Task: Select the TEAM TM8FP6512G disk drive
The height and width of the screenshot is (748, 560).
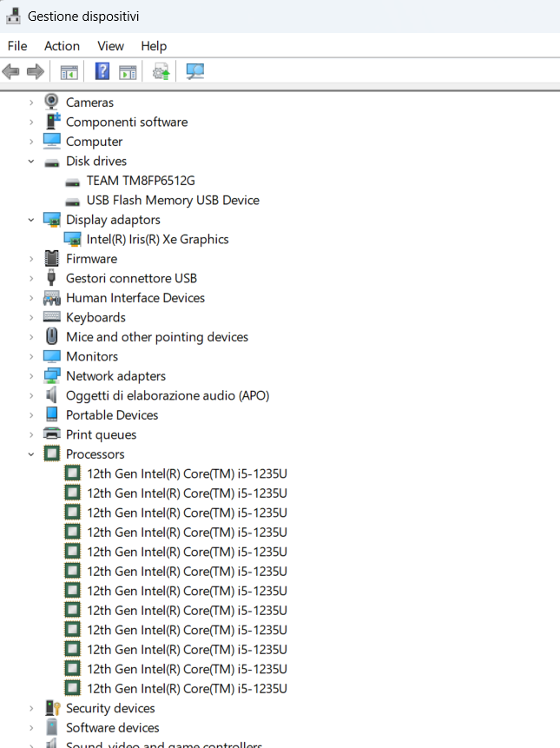Action: (x=141, y=181)
